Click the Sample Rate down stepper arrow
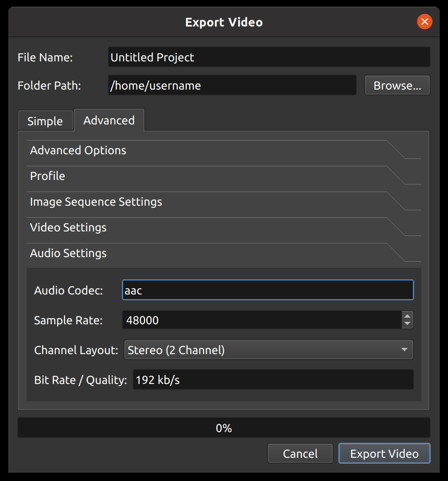Screen dimensions: 448x481 pyautogui.click(x=408, y=323)
